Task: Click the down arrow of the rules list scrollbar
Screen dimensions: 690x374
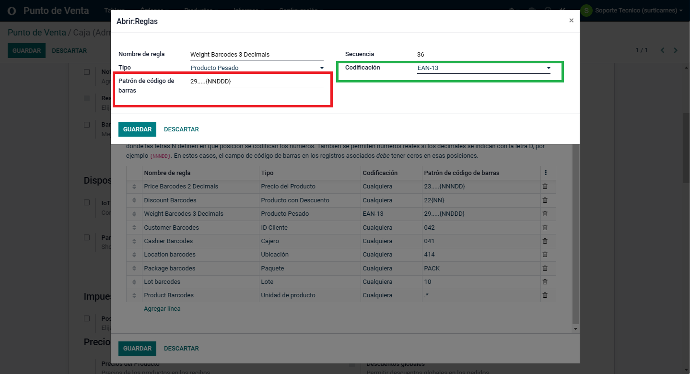Action: 575,329
